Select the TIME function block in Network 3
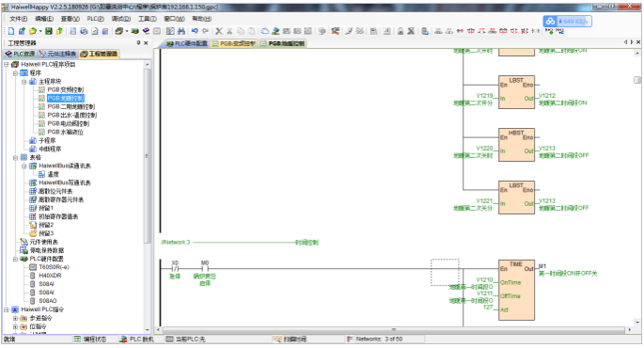 pyautogui.click(x=516, y=290)
